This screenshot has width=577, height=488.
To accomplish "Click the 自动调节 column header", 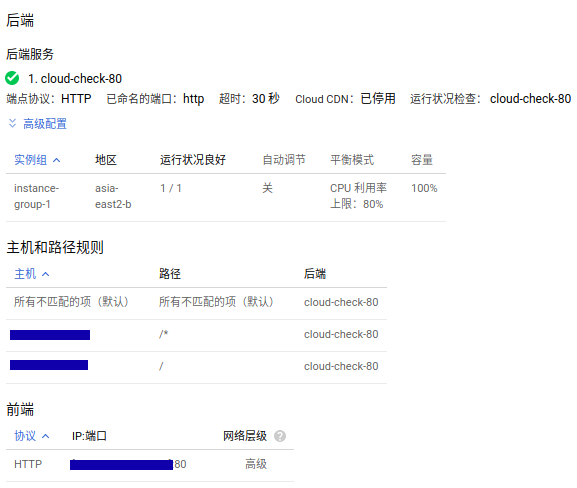I will (x=284, y=160).
